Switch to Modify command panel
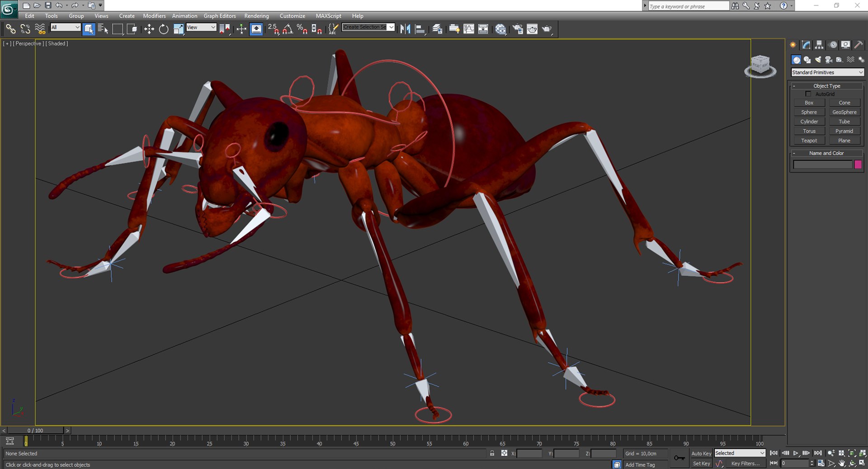This screenshot has width=868, height=469. click(x=806, y=45)
